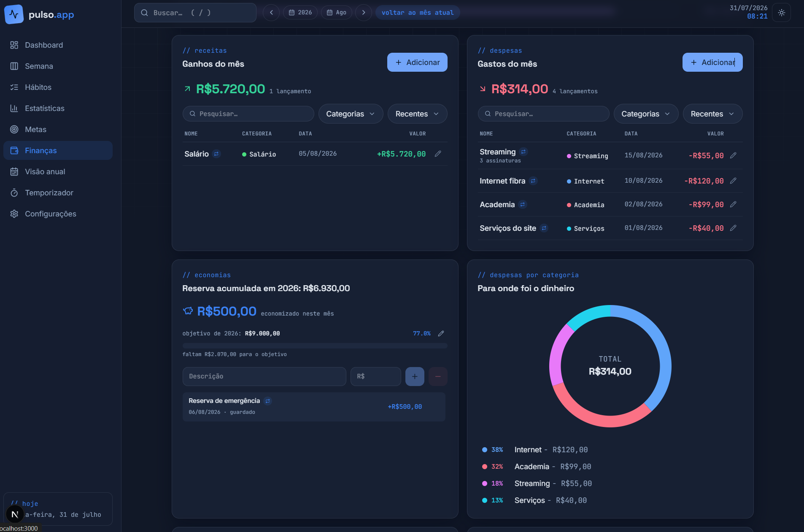Go to next month arrow
804x532 pixels.
coord(364,13)
